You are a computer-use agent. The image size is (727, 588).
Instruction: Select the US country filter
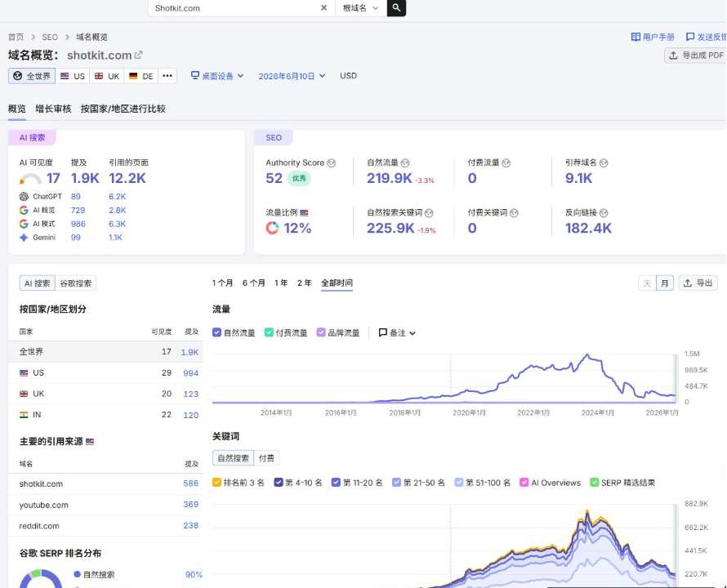pyautogui.click(x=73, y=76)
